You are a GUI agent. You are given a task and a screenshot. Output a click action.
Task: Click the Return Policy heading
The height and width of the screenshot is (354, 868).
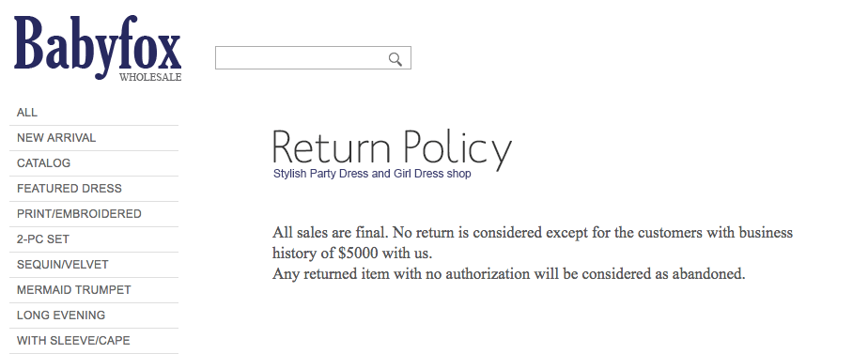click(x=392, y=148)
